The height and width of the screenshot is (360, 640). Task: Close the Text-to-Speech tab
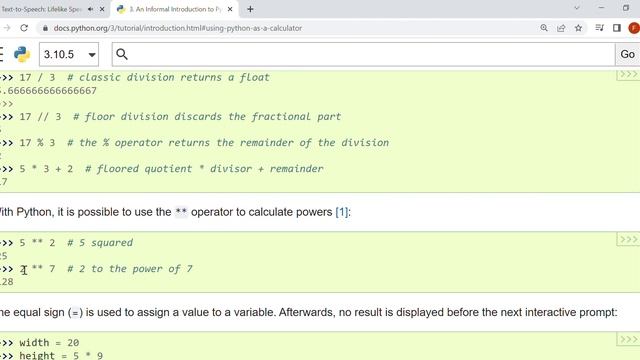(x=102, y=9)
